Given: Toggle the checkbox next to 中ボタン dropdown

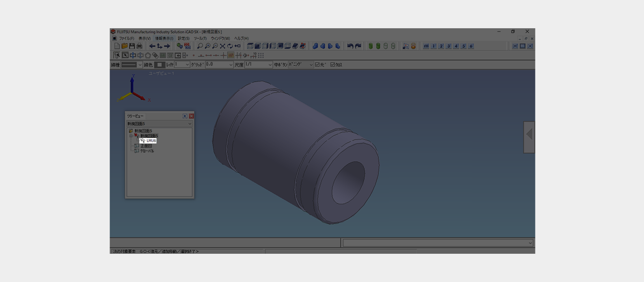Looking at the screenshot, I should 317,65.
